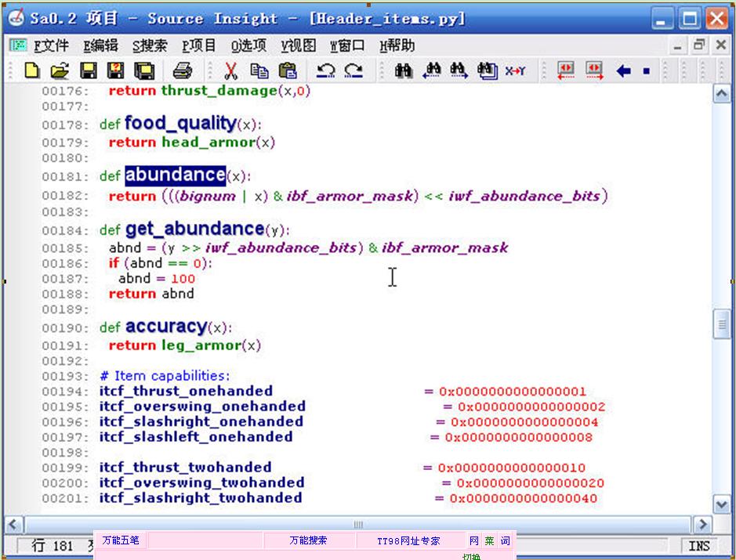Image resolution: width=736 pixels, height=560 pixels.
Task: Click the Paste clipboard icon
Action: click(288, 71)
